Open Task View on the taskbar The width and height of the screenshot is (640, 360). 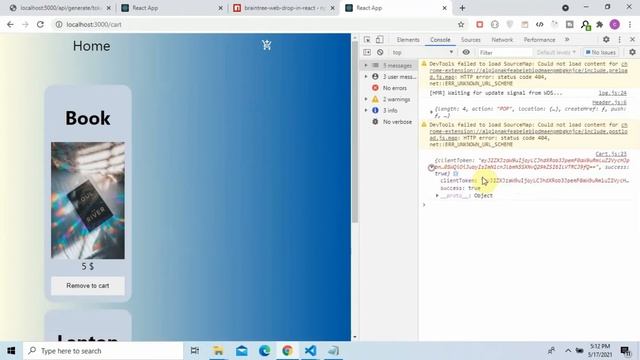coord(195,351)
